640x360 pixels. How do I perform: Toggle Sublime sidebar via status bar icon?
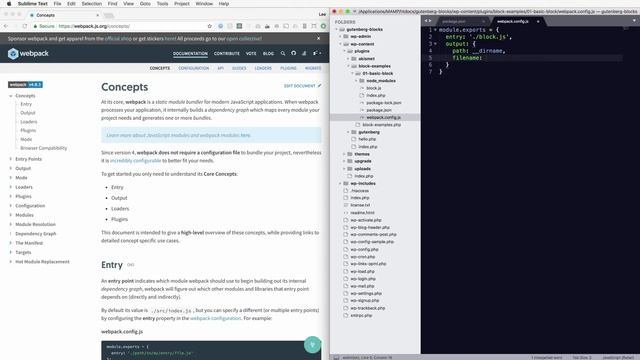(336, 358)
